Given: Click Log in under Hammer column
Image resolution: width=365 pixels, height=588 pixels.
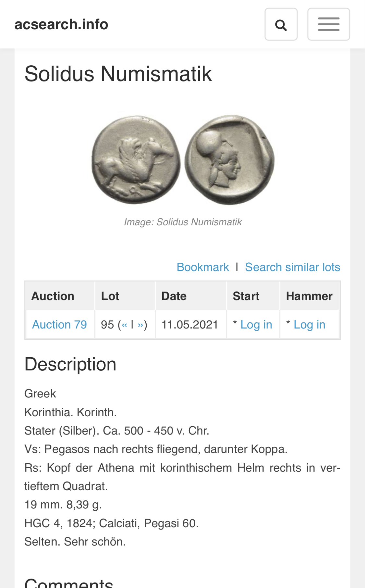Looking at the screenshot, I should pyautogui.click(x=309, y=325).
